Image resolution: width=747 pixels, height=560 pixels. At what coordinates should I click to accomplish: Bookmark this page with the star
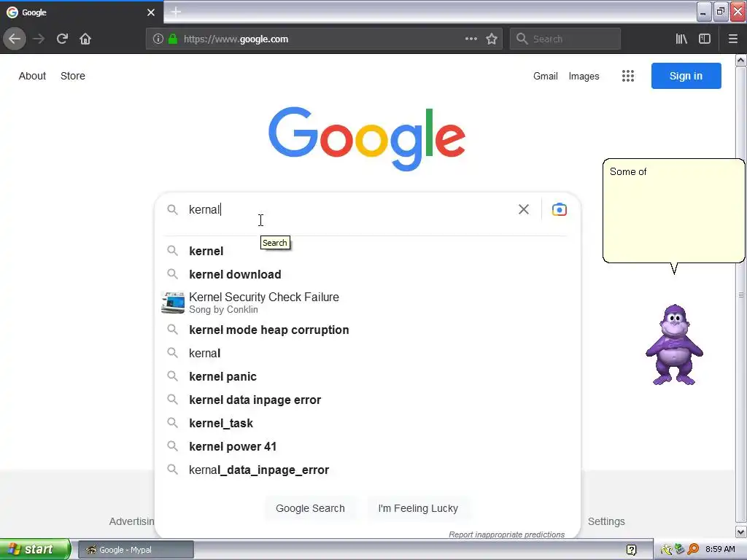[492, 39]
